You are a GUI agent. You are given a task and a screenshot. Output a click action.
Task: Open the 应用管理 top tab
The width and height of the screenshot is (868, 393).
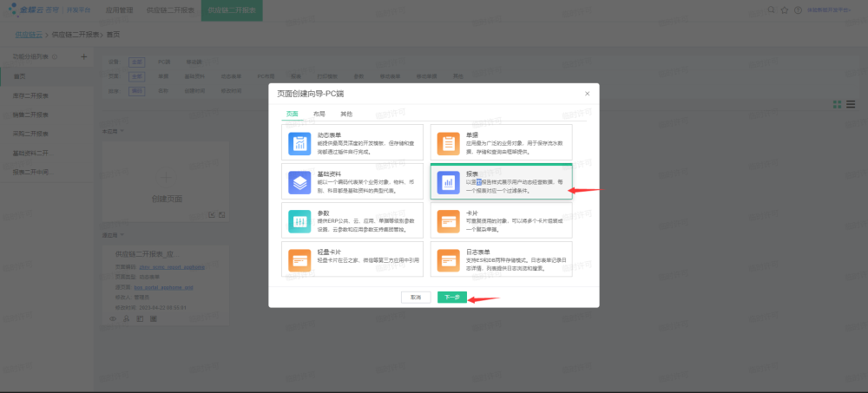click(x=120, y=10)
